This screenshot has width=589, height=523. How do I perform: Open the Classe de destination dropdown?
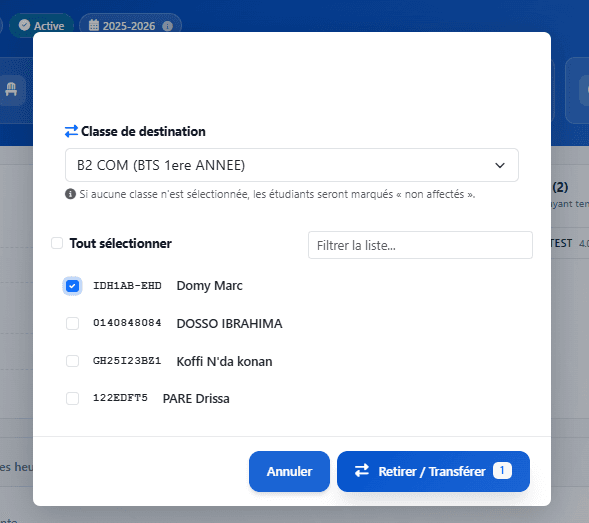coord(291,165)
